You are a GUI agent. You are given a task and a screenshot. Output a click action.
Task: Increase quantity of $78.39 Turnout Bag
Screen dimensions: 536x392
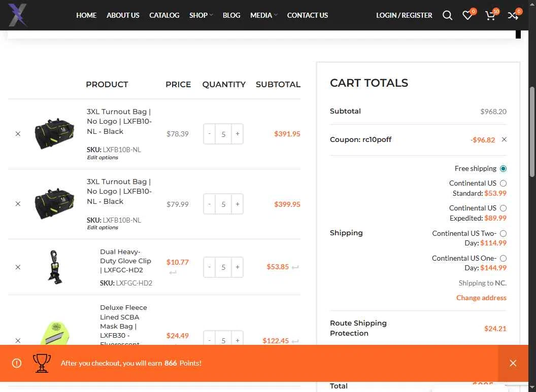[x=237, y=134]
